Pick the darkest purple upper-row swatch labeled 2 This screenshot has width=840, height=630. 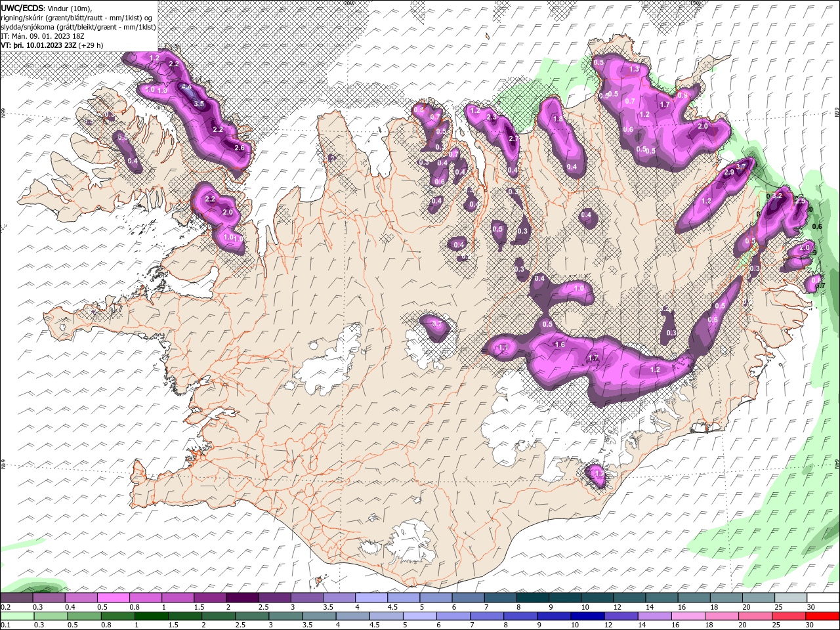[242, 598]
